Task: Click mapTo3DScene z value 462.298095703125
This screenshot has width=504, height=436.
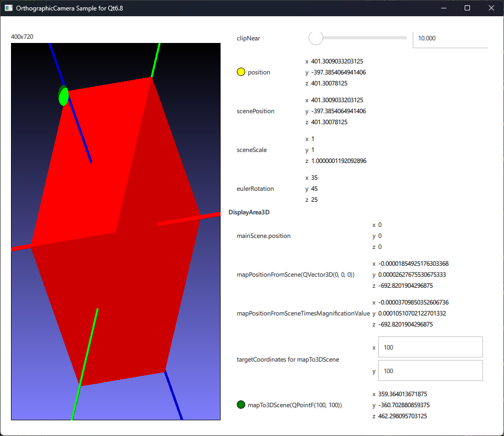Action: click(x=402, y=416)
